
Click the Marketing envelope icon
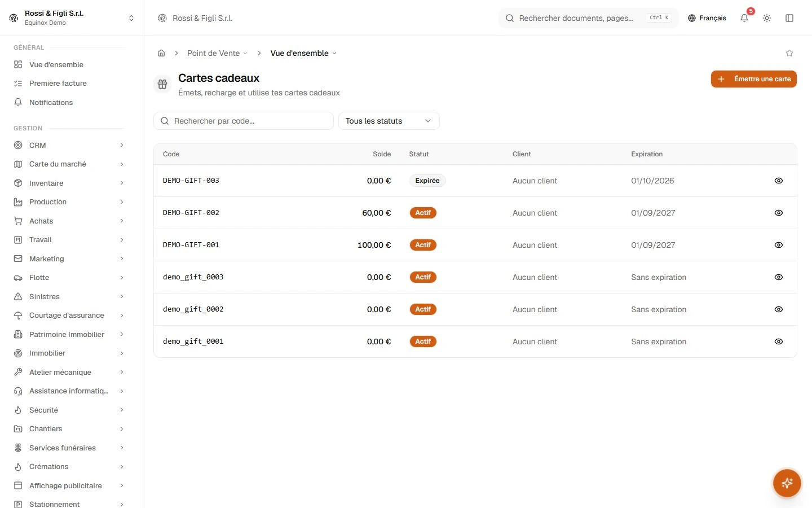click(x=18, y=259)
